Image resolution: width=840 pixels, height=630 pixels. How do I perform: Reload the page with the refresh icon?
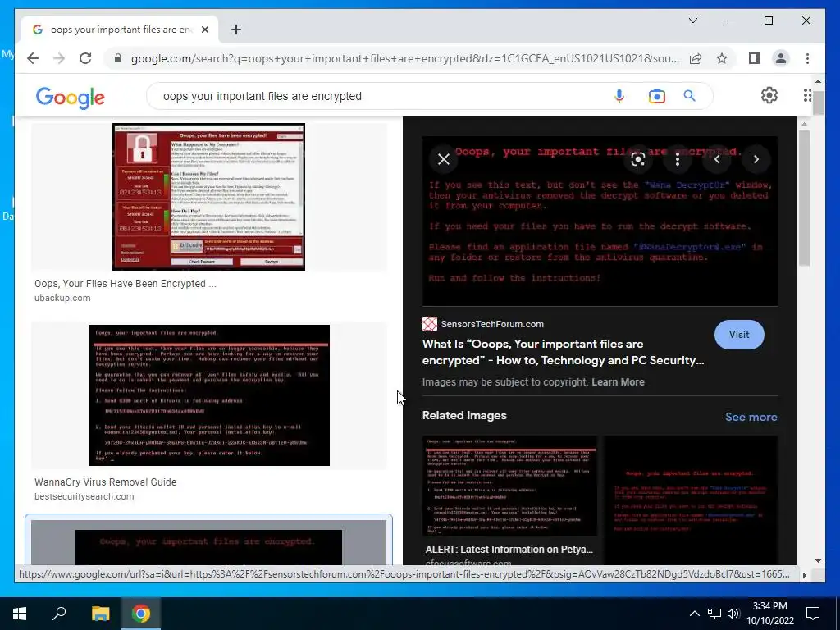coord(85,58)
